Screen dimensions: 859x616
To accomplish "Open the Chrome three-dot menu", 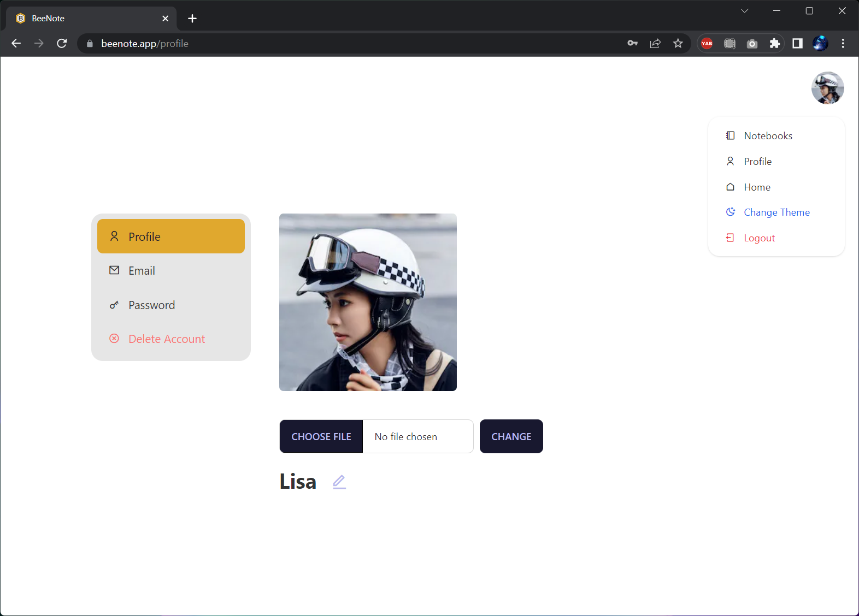I will point(843,43).
